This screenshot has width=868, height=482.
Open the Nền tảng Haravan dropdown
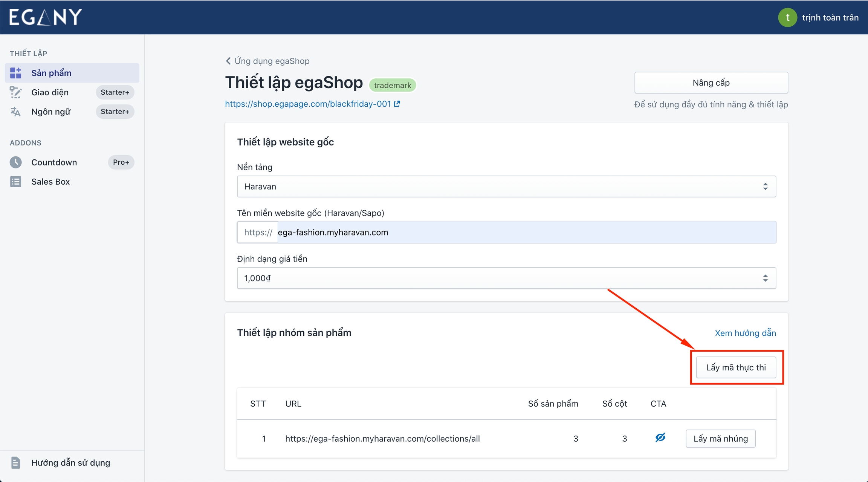(506, 187)
